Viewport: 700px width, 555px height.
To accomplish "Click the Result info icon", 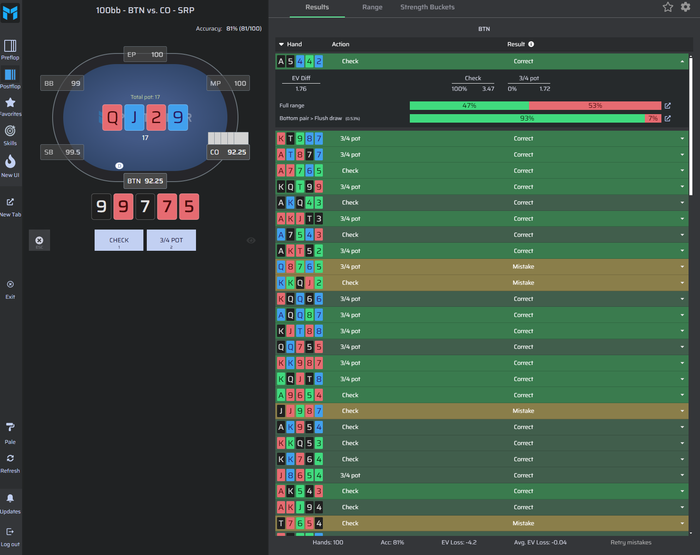I will pos(531,44).
